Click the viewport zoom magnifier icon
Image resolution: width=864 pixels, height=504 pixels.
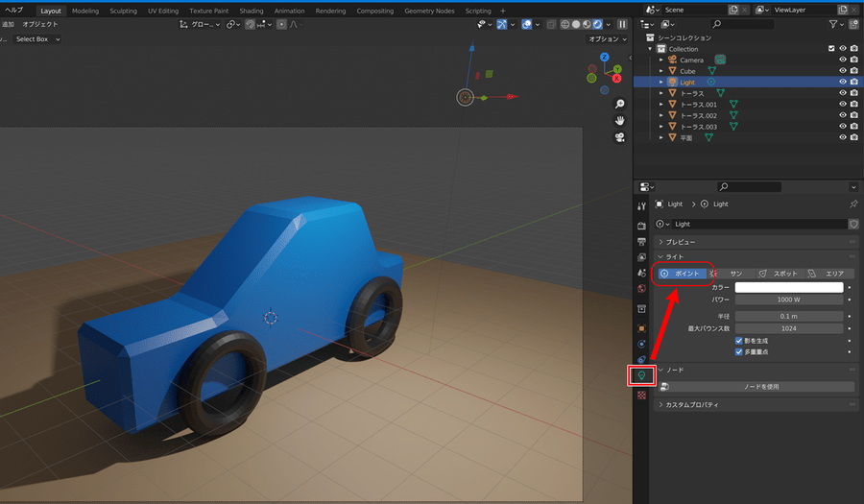[620, 104]
